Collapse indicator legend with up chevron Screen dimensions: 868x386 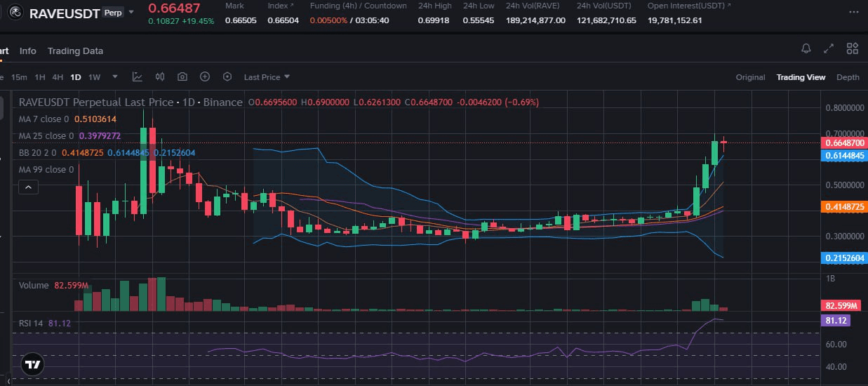click(28, 187)
